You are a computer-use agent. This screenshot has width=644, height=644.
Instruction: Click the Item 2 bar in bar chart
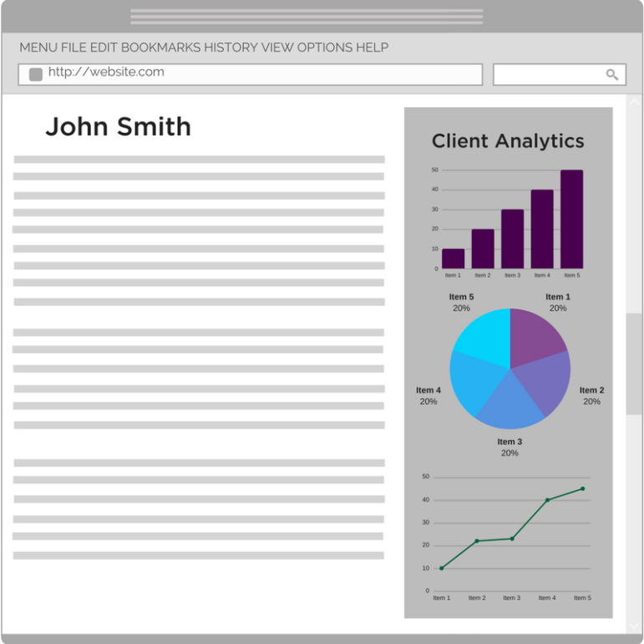483,249
